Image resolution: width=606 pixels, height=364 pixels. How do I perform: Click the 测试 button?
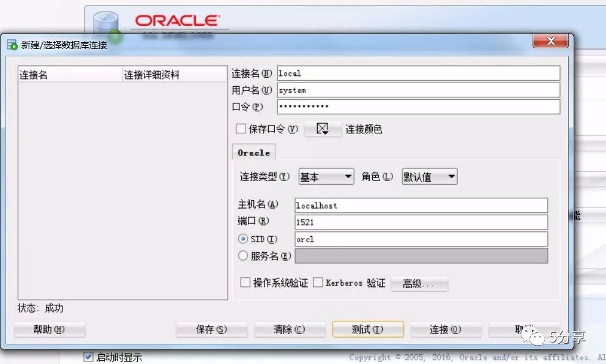coord(368,330)
